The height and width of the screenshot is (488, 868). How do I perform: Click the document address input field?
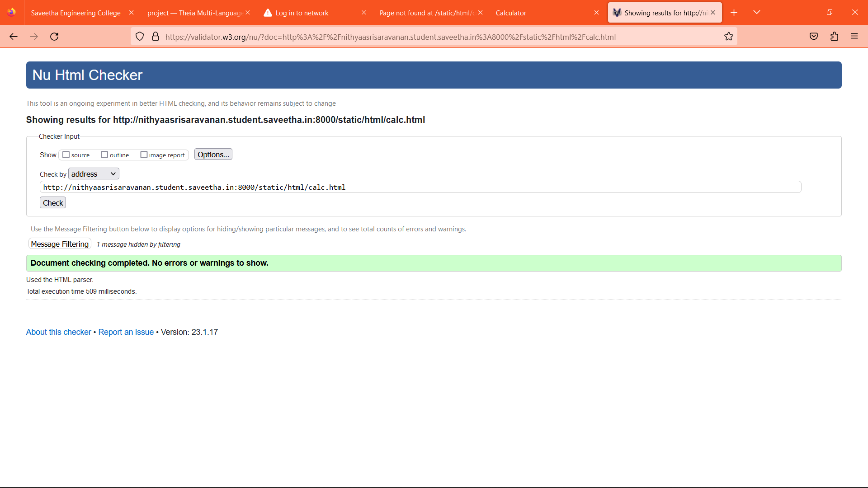[420, 187]
